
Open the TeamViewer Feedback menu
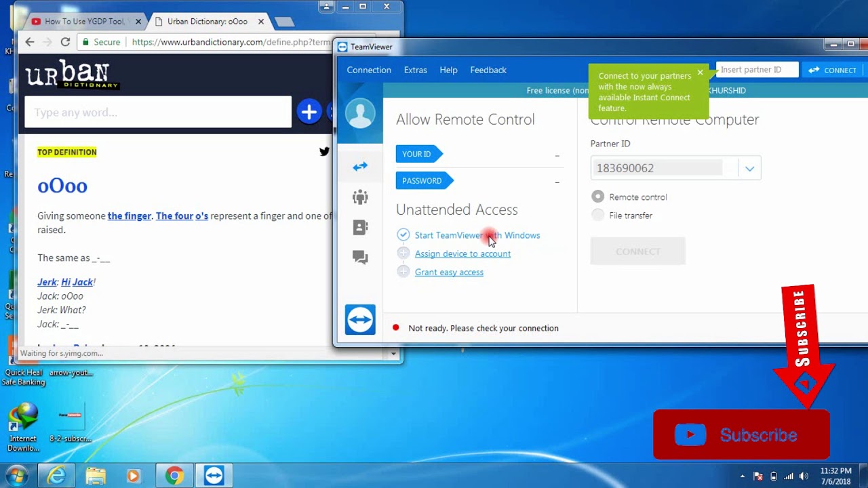[x=488, y=70]
